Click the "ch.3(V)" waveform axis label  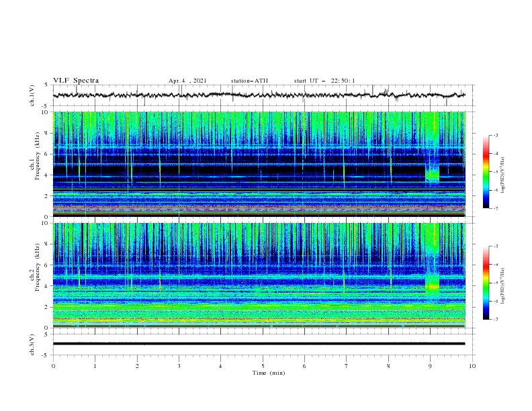(x=32, y=345)
